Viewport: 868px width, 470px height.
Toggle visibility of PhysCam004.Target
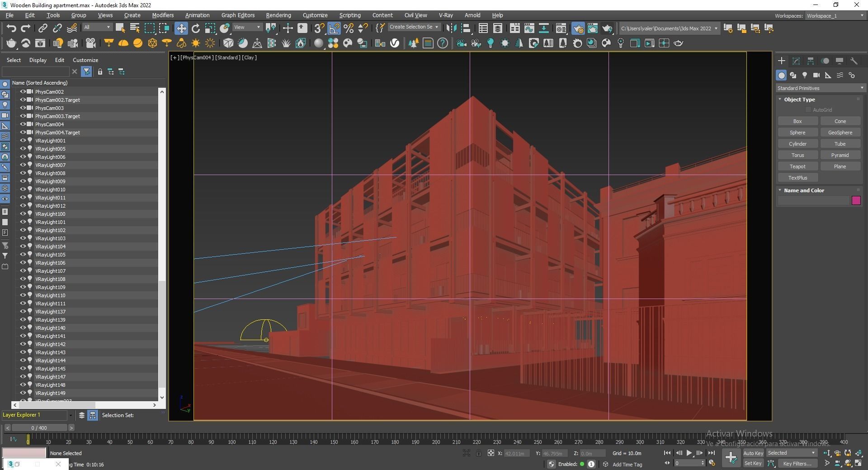coord(23,132)
